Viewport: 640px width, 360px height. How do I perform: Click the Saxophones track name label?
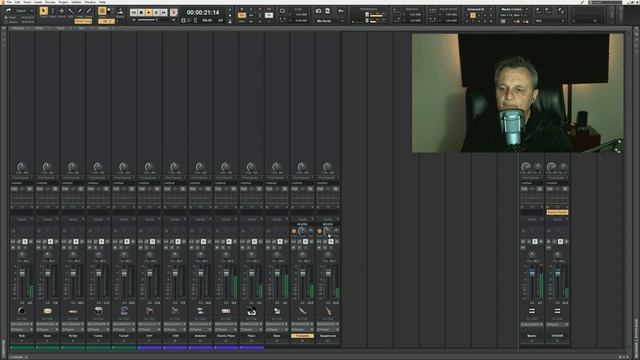[328, 336]
